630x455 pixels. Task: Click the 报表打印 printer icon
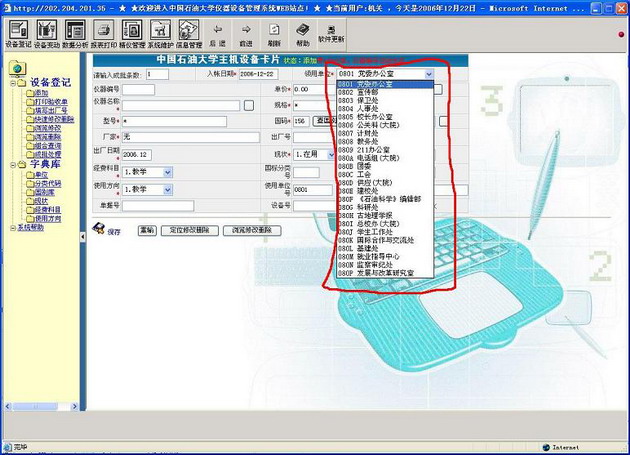point(103,32)
